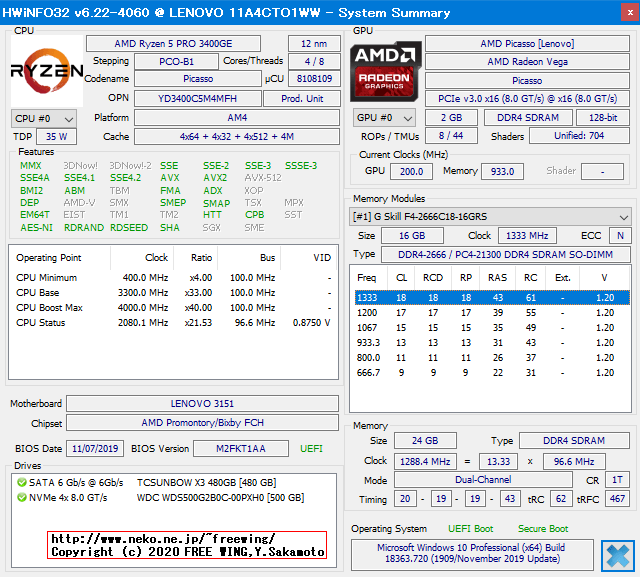This screenshot has height=577, width=640.
Task: Click the BIOS Date 11/07/2019 field
Action: (x=95, y=448)
